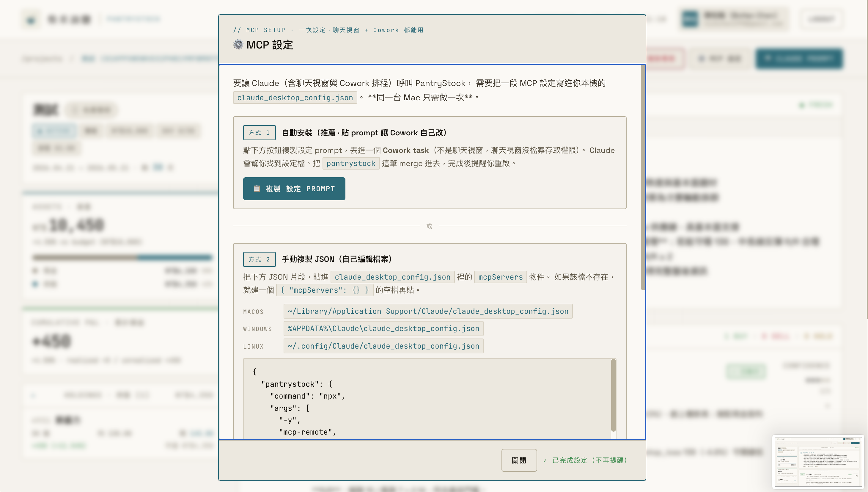The width and height of the screenshot is (868, 492).
Task: Click the 方式 2 badge
Action: pyautogui.click(x=259, y=259)
